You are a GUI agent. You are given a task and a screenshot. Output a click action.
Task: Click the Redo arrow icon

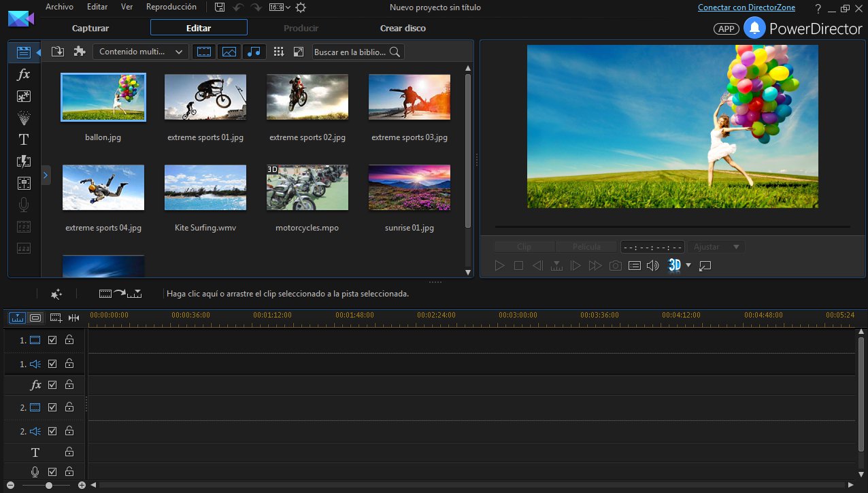click(x=256, y=7)
